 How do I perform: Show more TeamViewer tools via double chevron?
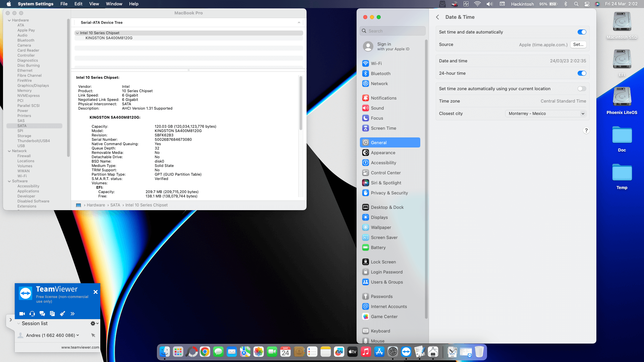tap(72, 314)
